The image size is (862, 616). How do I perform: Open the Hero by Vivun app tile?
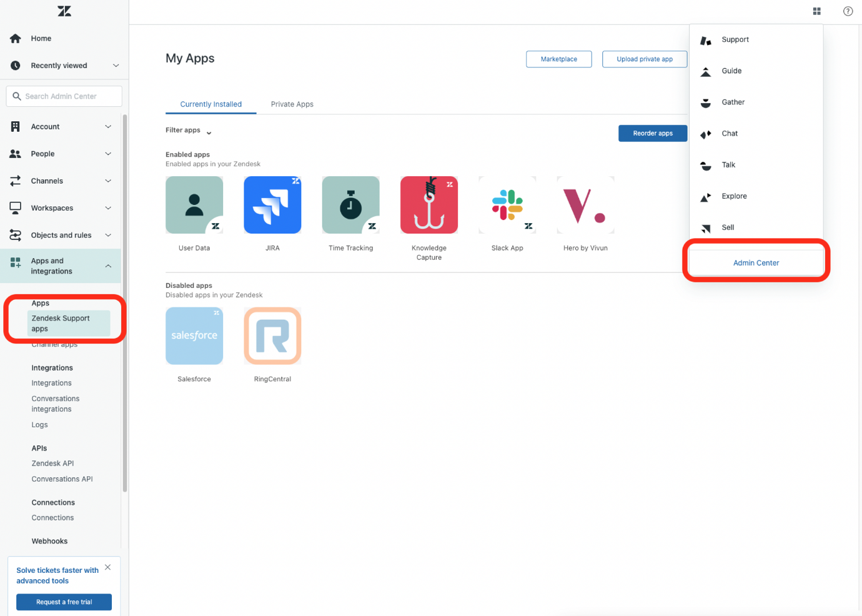coord(585,205)
